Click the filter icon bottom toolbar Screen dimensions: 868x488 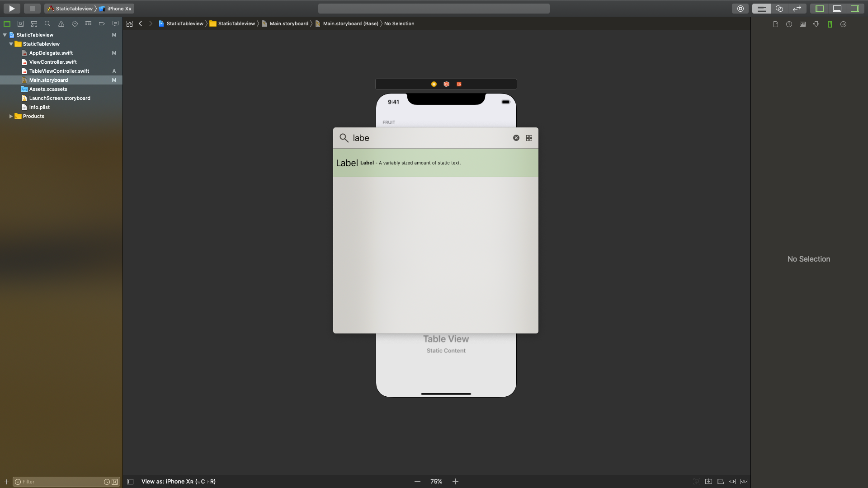[x=17, y=481]
